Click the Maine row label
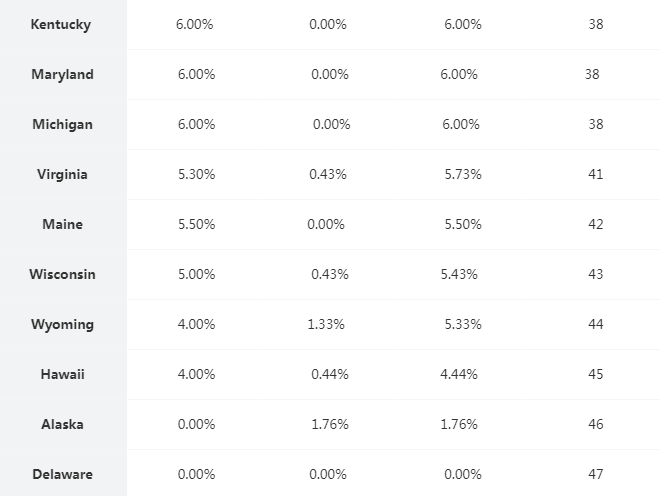This screenshot has width=666, height=496. (62, 225)
